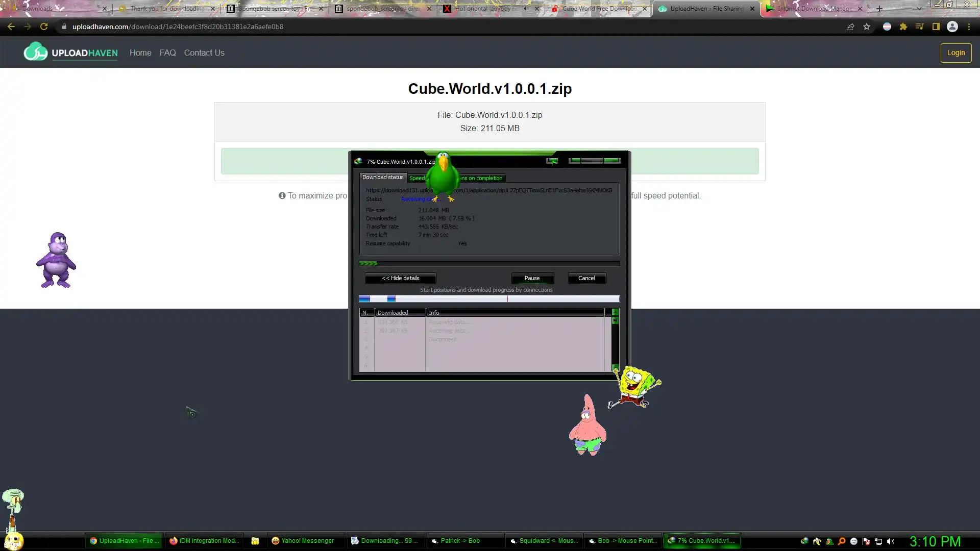
Task: Bookmark this page with the star icon
Action: 867,27
